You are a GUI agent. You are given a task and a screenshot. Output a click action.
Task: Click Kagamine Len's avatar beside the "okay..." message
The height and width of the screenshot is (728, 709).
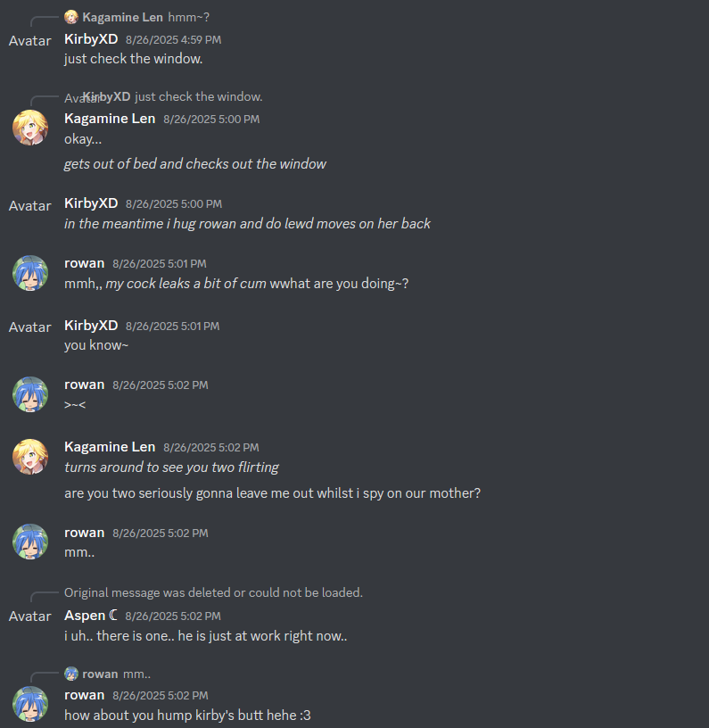click(x=30, y=128)
